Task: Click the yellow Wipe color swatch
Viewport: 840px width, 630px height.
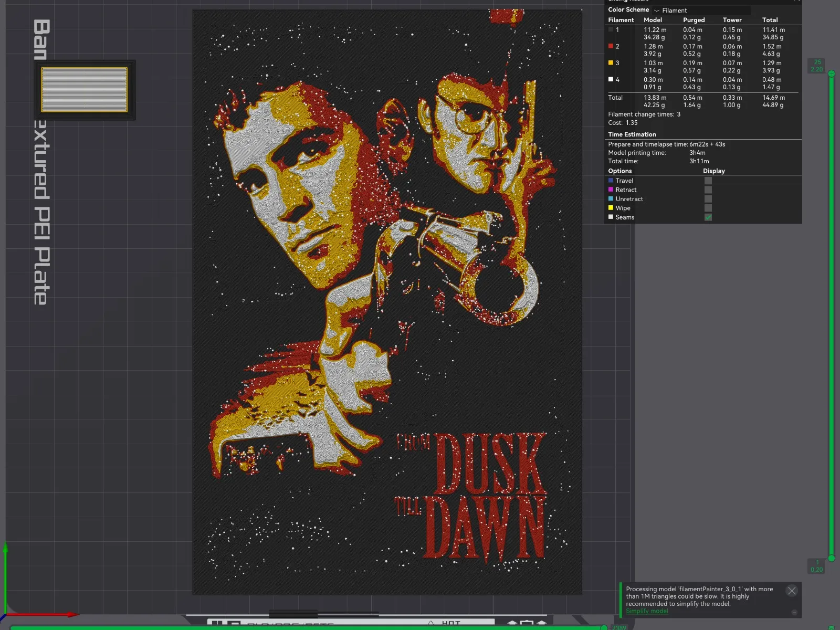Action: click(x=611, y=208)
